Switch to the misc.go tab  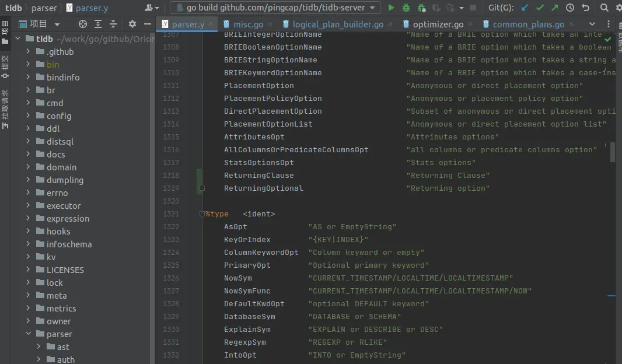point(248,24)
